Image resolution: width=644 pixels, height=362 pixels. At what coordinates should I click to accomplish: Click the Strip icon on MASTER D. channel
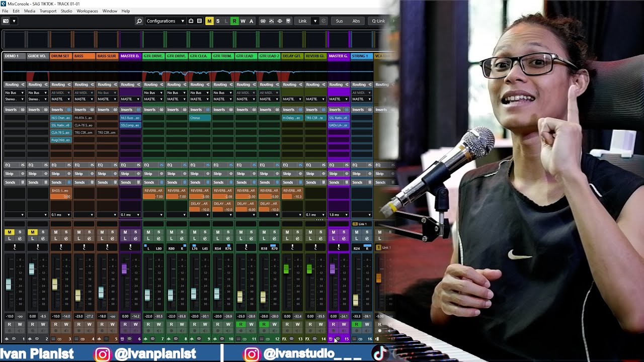point(138,173)
